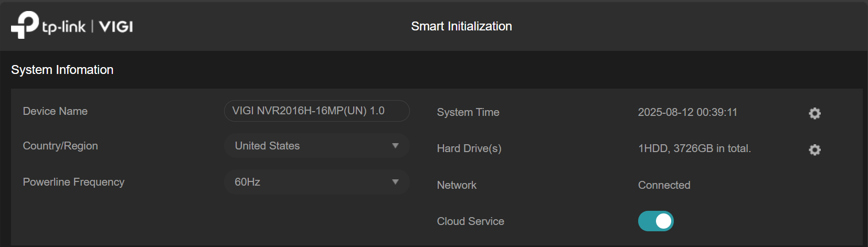This screenshot has height=247, width=868.
Task: Click the System Infomation heading
Action: (62, 70)
